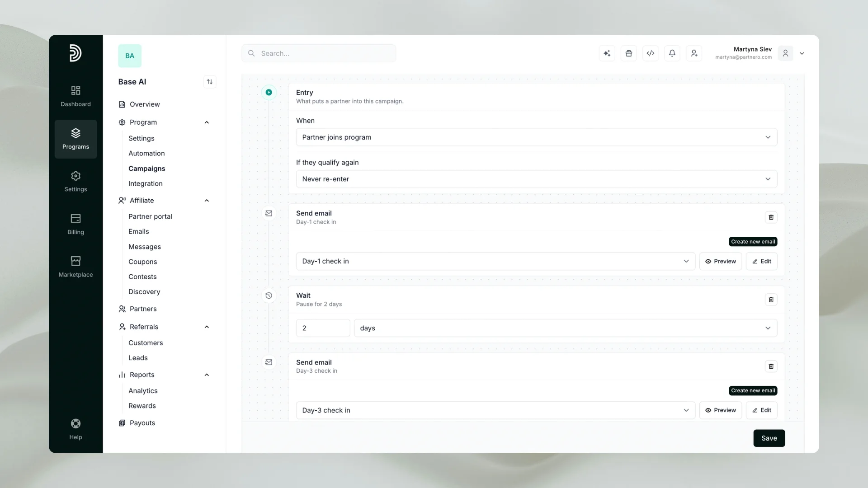Collapse the Affiliate section
Image resolution: width=868 pixels, height=488 pixels.
click(x=207, y=201)
